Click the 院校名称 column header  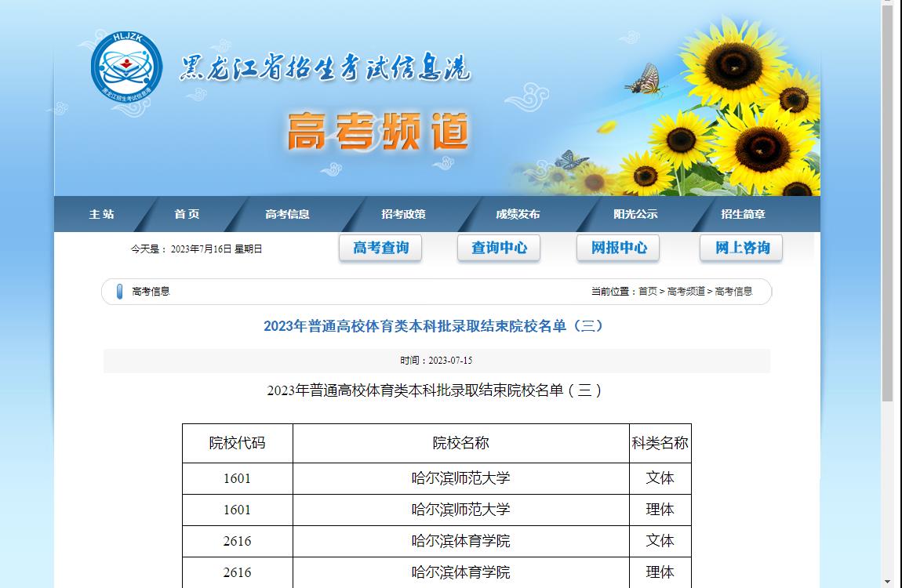460,443
